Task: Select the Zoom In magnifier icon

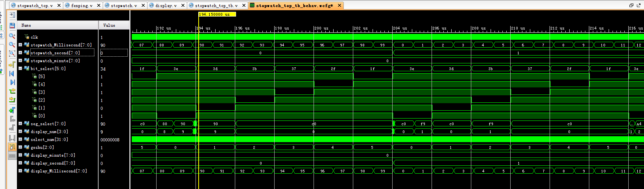Action: point(12,35)
